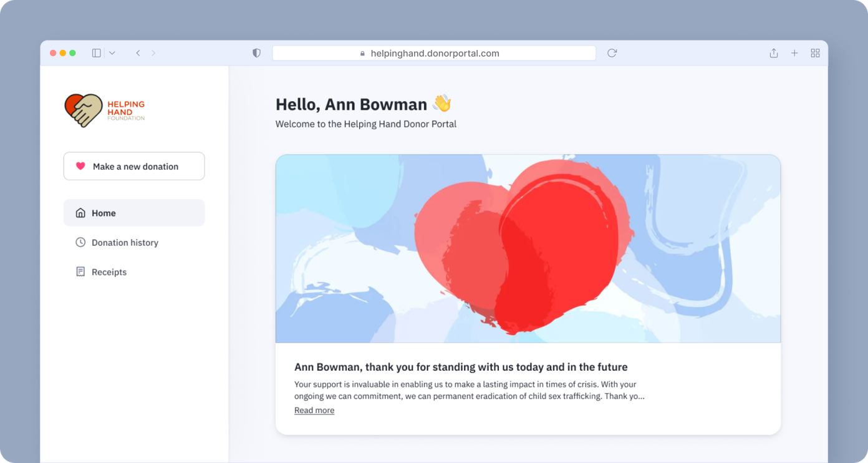This screenshot has width=868, height=463.
Task: Reload the helpinghand.donorportal.com page
Action: [611, 53]
